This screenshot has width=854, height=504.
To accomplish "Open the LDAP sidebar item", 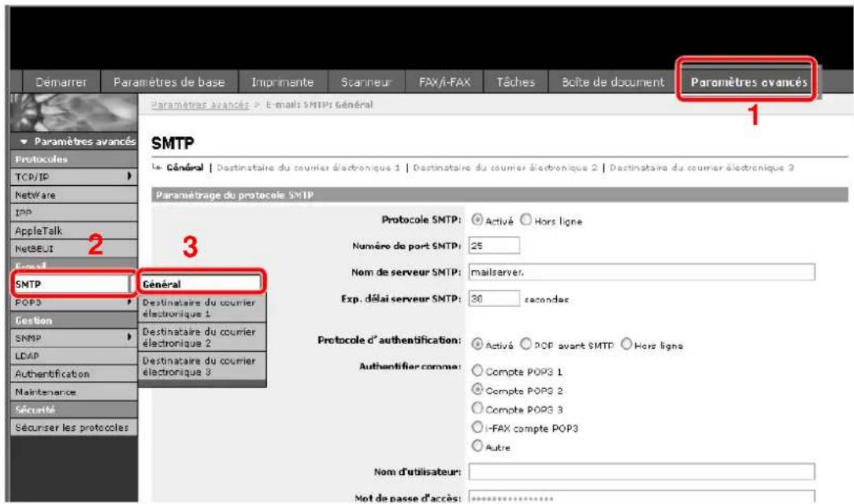I will pyautogui.click(x=74, y=356).
